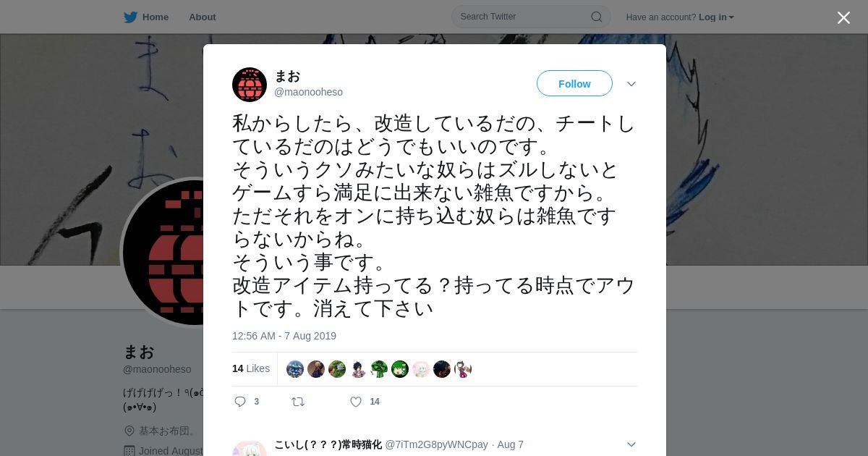The image size is (868, 456).
Task: Follow the user まお
Action: coord(574,83)
